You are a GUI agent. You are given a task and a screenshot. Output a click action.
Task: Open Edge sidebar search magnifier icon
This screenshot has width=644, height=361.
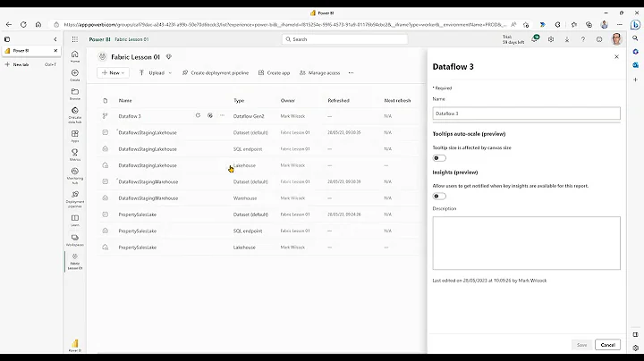pos(635,38)
